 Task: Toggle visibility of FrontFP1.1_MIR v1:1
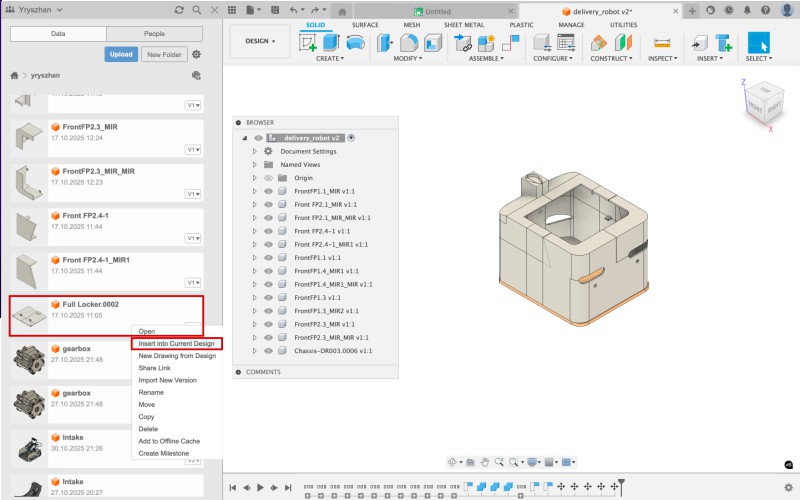tap(268, 191)
